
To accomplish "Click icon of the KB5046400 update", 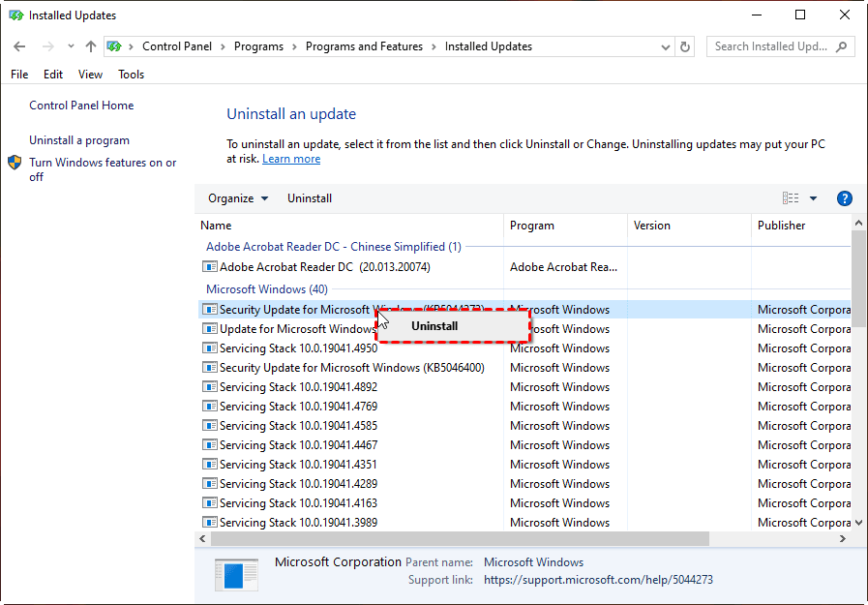I will point(209,368).
